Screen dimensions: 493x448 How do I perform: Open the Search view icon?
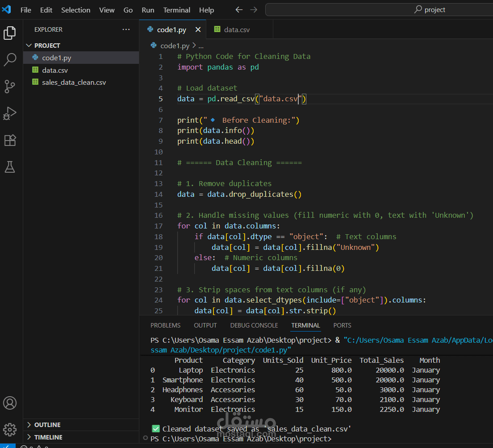(x=10, y=60)
